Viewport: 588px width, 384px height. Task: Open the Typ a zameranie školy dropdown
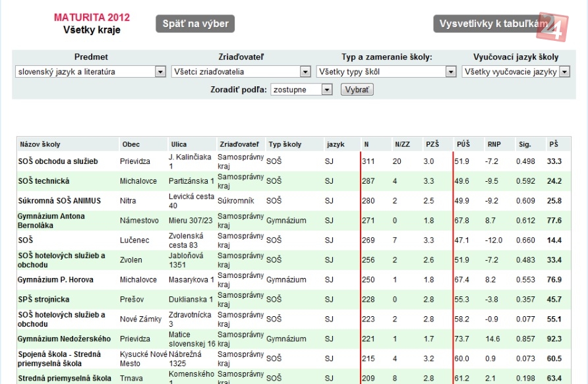click(386, 72)
